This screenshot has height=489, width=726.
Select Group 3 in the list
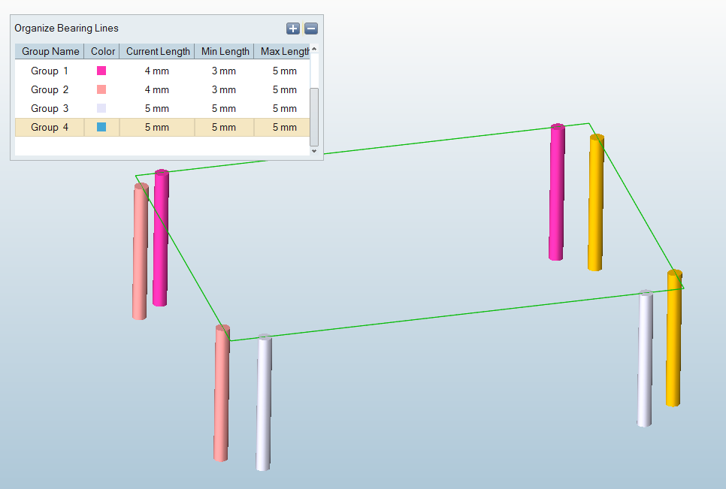(50, 108)
